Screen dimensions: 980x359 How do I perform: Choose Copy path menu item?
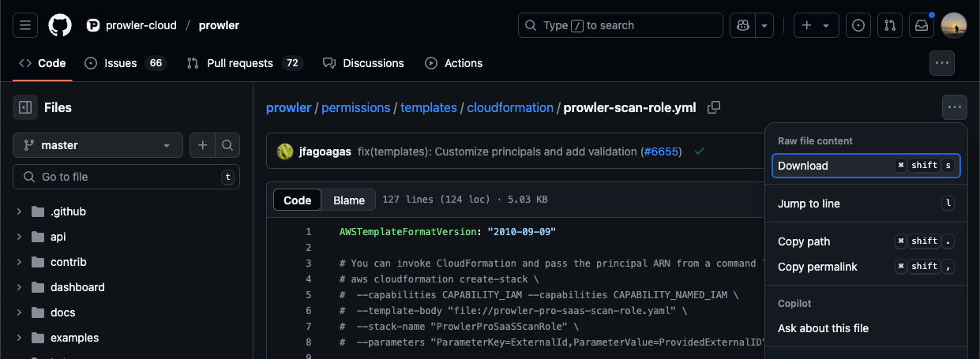pos(866,241)
